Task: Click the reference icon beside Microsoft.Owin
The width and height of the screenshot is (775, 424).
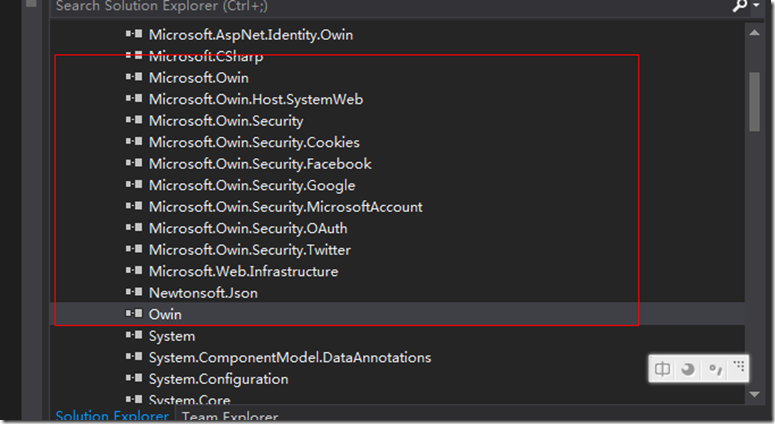Action: pos(134,77)
